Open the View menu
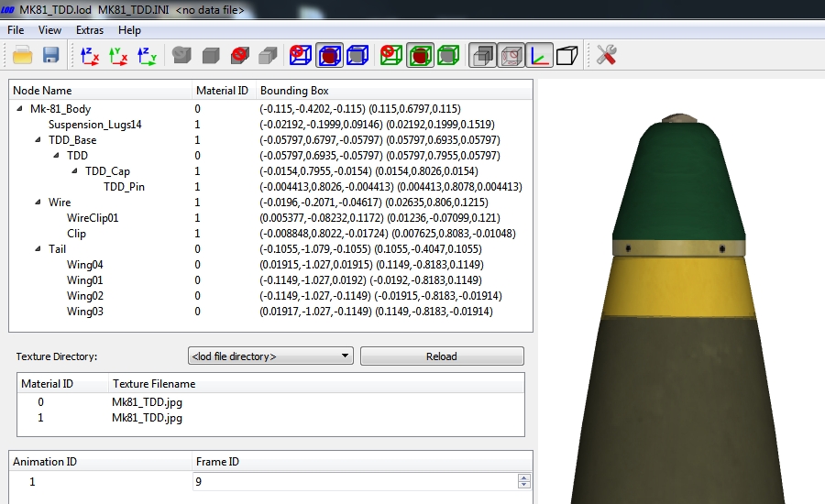This screenshot has width=825, height=504. point(49,30)
